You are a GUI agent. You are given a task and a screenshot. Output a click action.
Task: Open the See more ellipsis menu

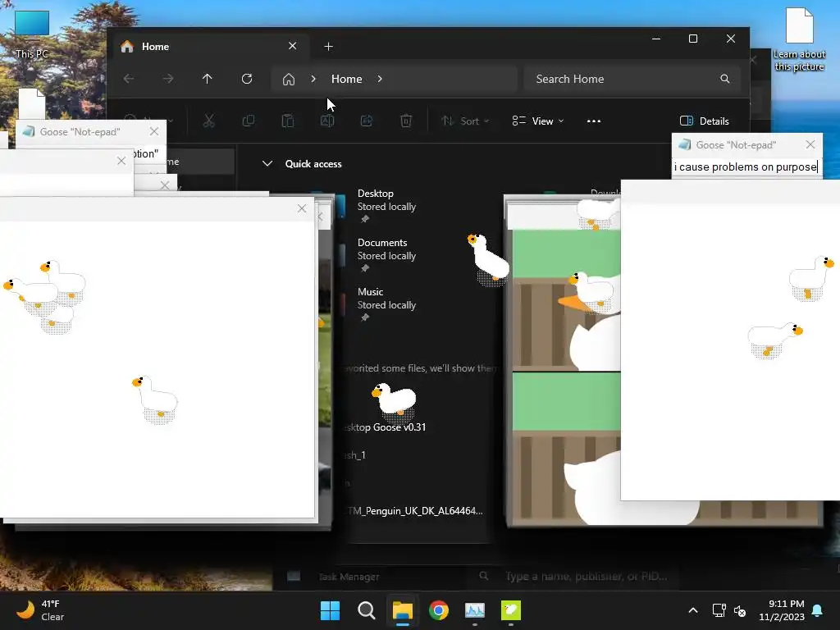pos(594,121)
